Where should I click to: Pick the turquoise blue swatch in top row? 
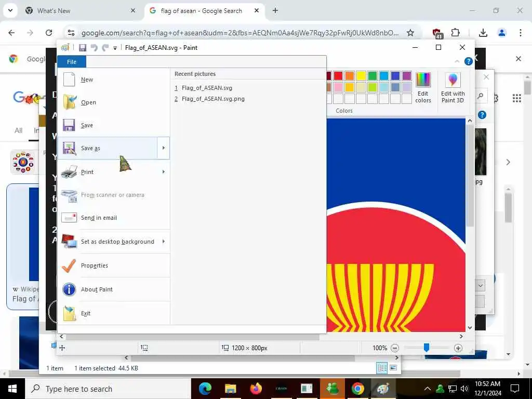384,76
